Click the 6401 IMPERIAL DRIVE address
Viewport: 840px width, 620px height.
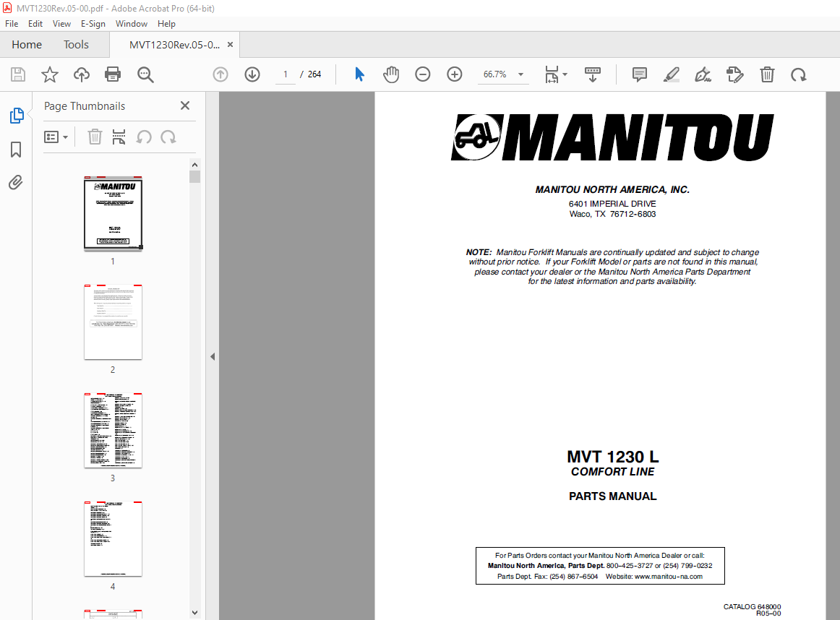(x=612, y=204)
